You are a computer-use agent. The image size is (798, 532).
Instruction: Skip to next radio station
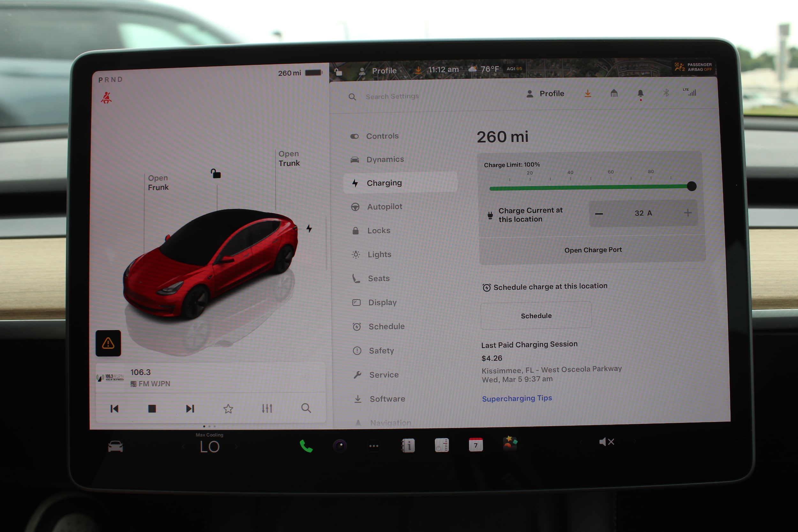pyautogui.click(x=190, y=408)
